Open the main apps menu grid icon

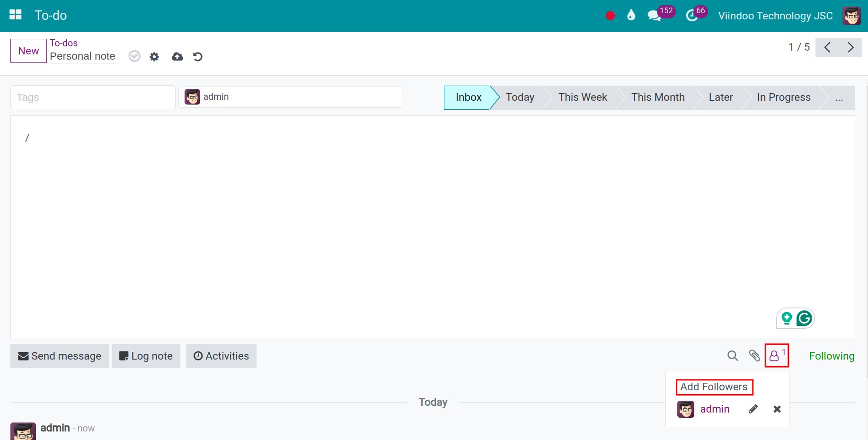point(16,15)
